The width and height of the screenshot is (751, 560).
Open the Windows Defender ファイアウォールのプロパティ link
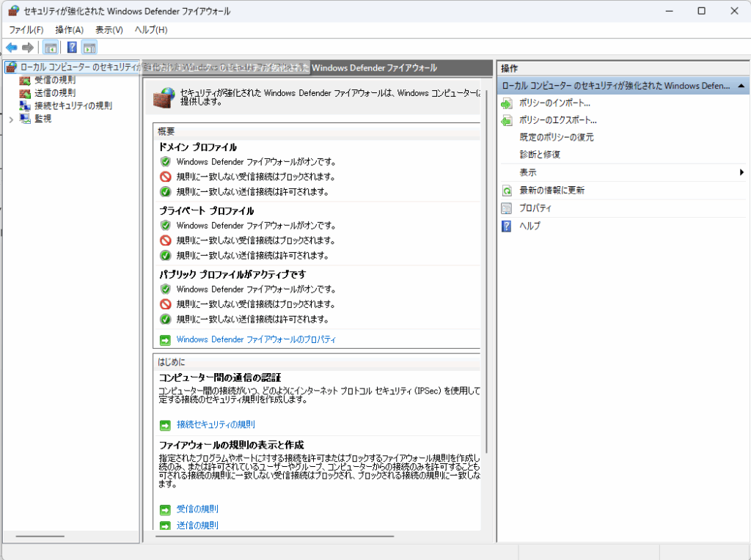pyautogui.click(x=256, y=339)
